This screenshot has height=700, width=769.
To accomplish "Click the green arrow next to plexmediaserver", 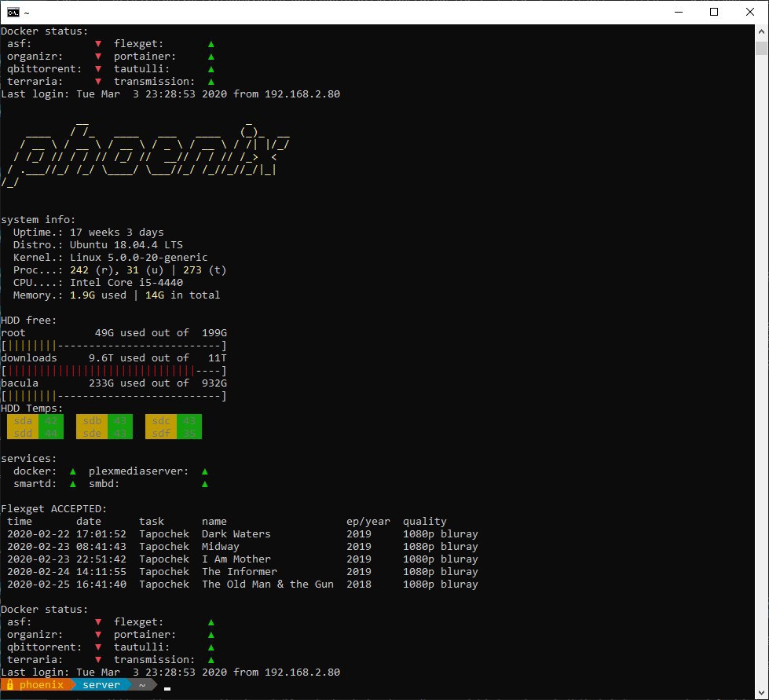I will (x=205, y=471).
